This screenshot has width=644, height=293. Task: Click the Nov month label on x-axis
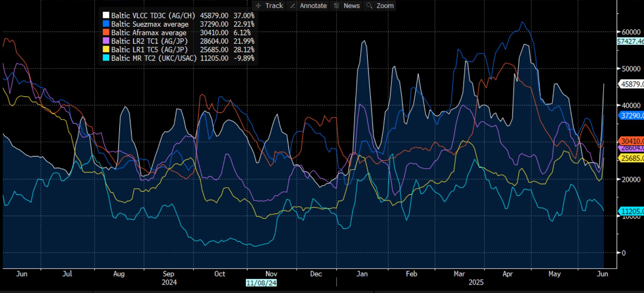271,274
